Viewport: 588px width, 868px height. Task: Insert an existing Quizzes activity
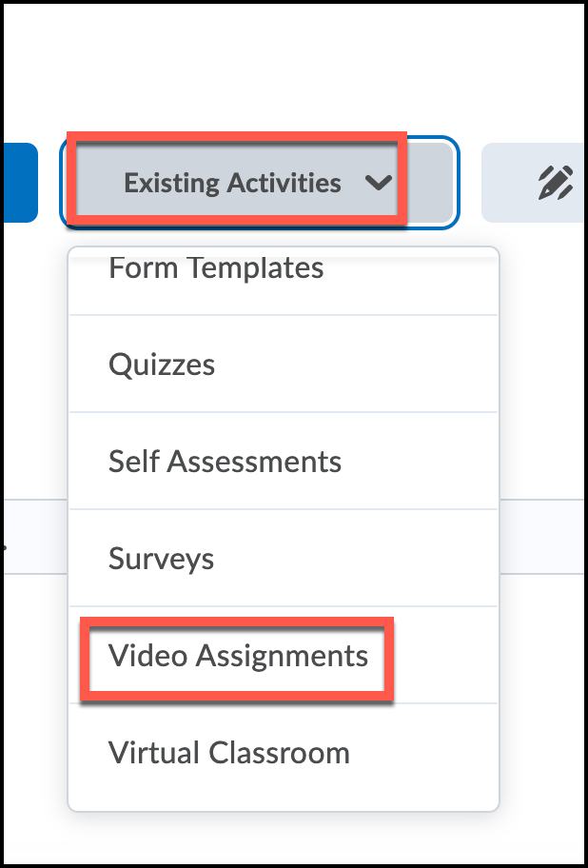(162, 365)
